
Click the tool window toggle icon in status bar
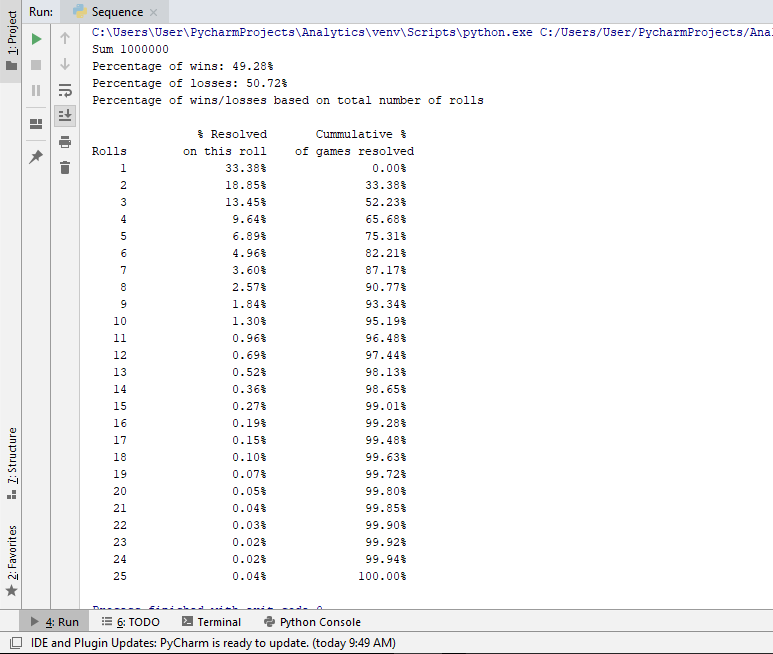[x=15, y=643]
